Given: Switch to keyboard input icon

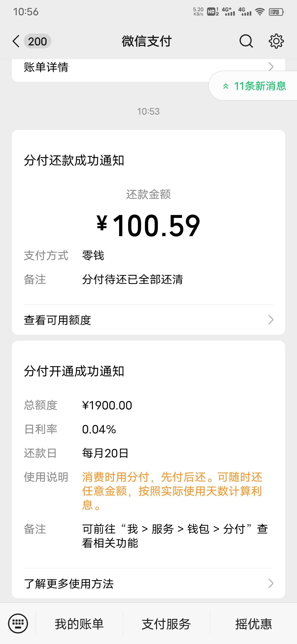Looking at the screenshot, I should click(x=18, y=623).
